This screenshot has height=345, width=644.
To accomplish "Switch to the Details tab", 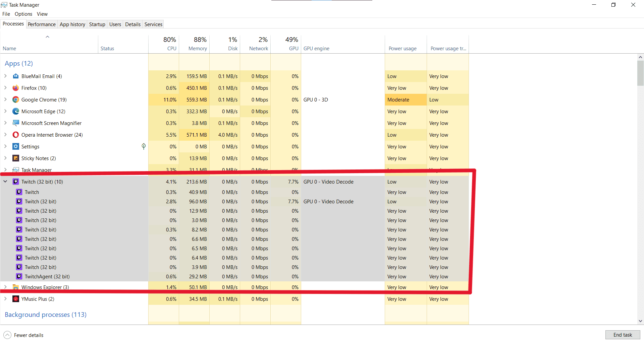I will tap(133, 24).
